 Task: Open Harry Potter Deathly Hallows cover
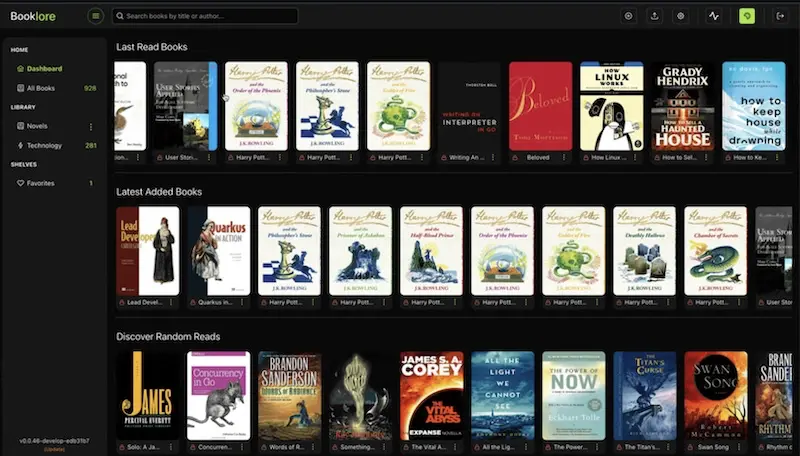[x=644, y=251]
